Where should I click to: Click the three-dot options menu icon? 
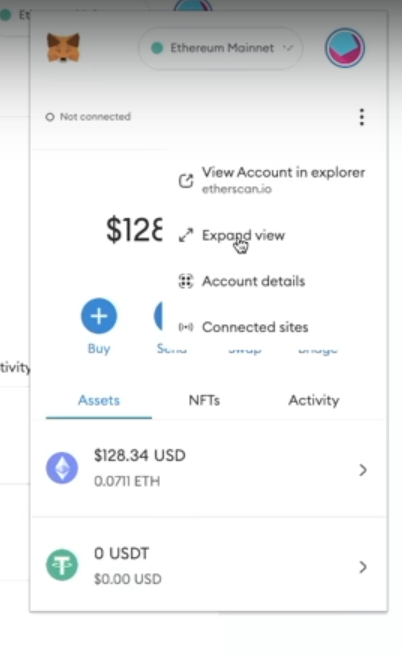pos(362,117)
